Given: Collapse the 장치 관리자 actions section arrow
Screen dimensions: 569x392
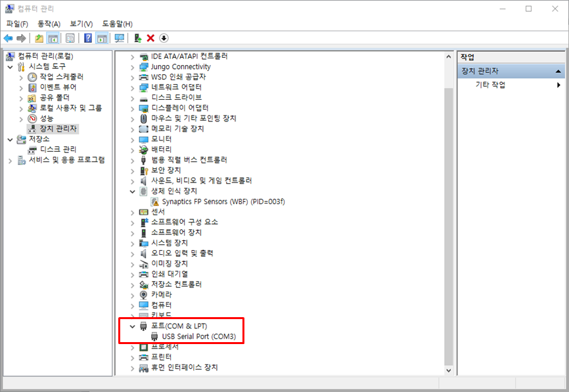Looking at the screenshot, I should coord(558,72).
